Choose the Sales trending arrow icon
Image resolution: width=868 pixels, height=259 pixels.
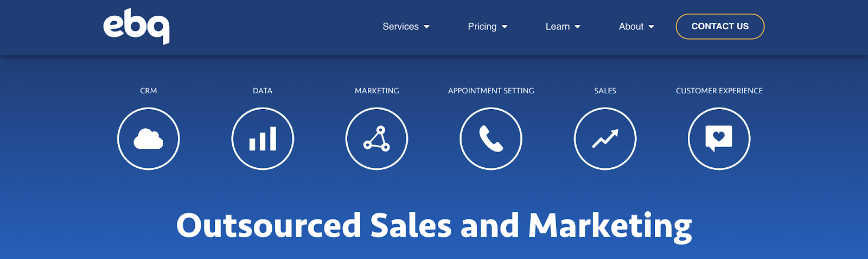click(605, 139)
